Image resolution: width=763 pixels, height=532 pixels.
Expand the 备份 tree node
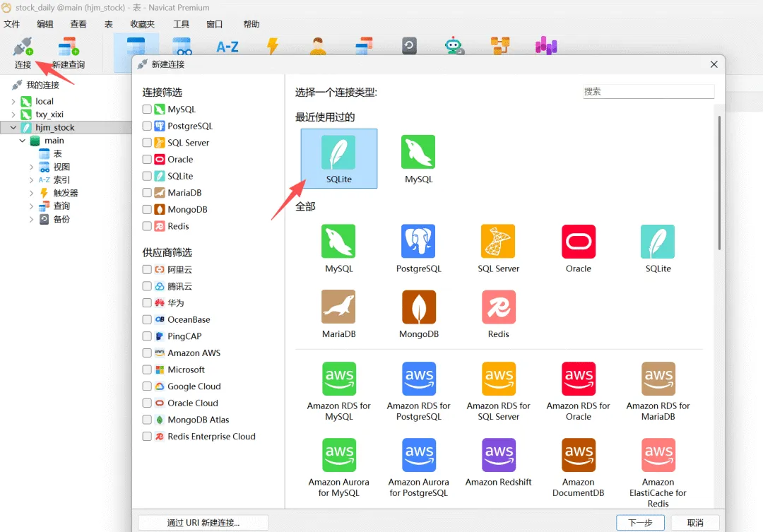pyautogui.click(x=31, y=220)
